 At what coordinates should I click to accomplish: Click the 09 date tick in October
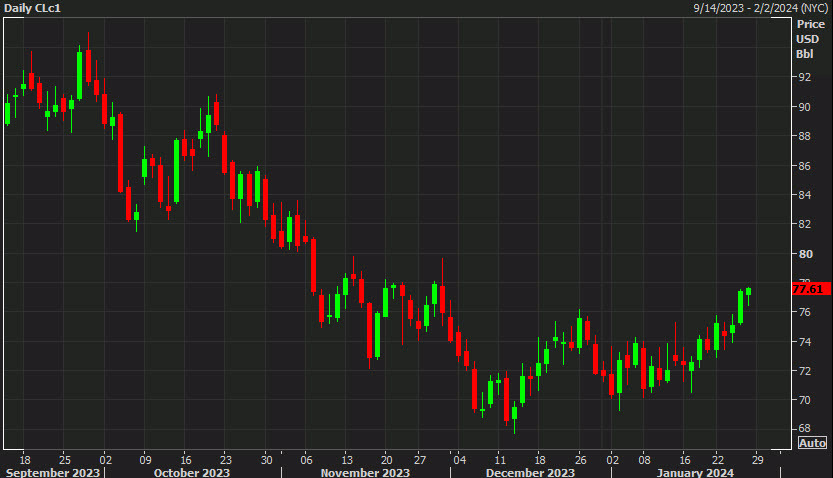tap(146, 460)
